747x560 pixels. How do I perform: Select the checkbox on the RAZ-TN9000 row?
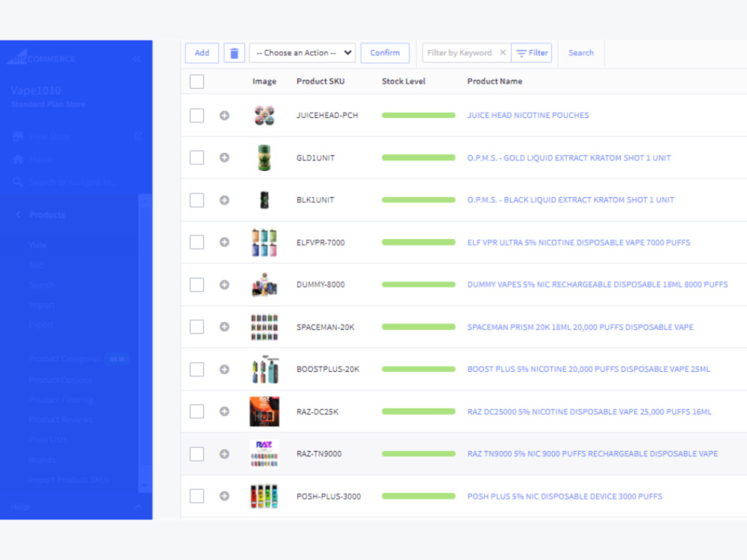[196, 453]
